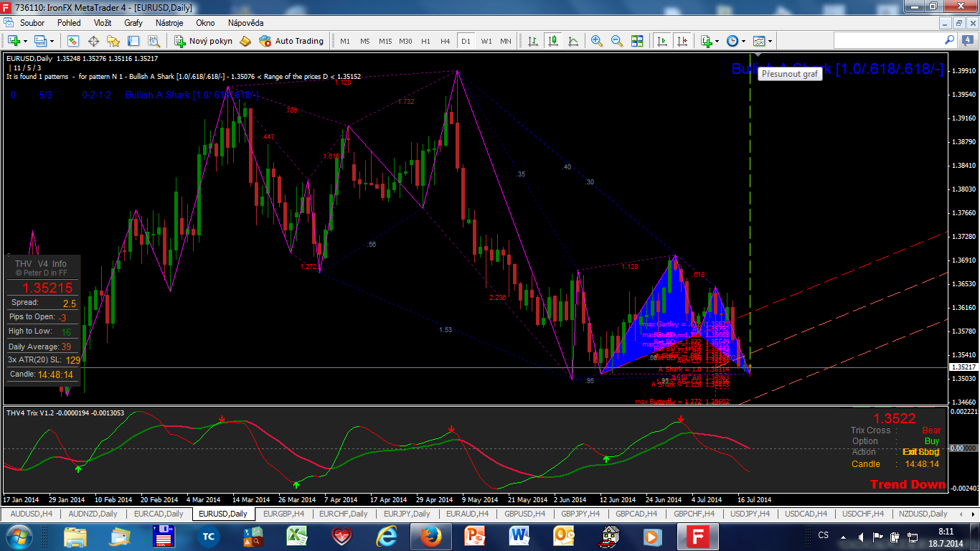Open Word from the taskbar
This screenshot has width=980, height=551.
(519, 537)
